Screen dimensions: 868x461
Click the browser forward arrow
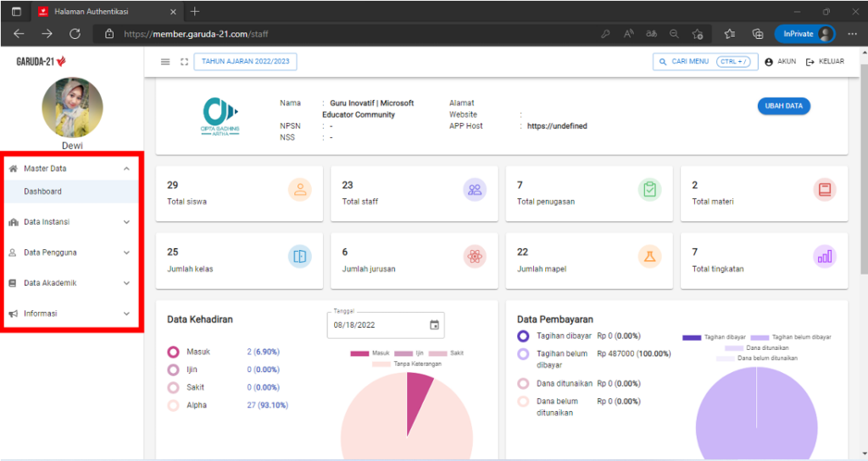coord(47,34)
